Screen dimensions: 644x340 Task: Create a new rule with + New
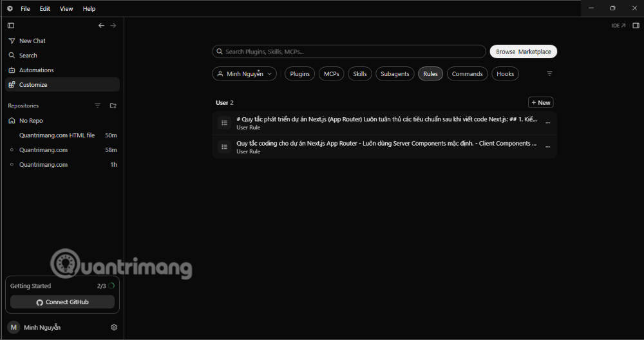(541, 102)
